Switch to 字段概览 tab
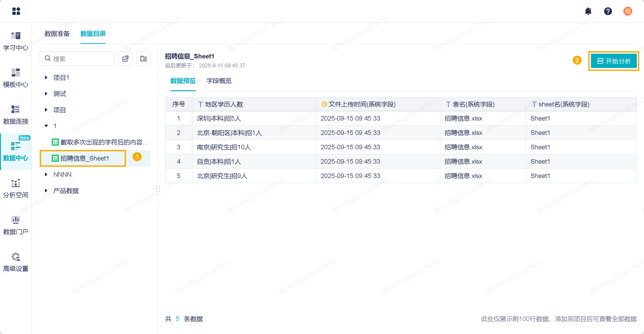Viewport: 644px width, 334px height. (x=219, y=81)
